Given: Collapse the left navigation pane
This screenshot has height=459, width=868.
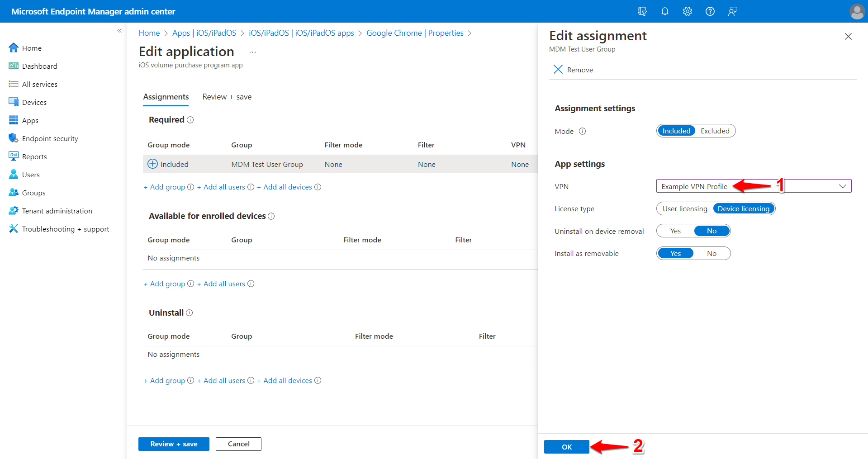Looking at the screenshot, I should click(119, 31).
